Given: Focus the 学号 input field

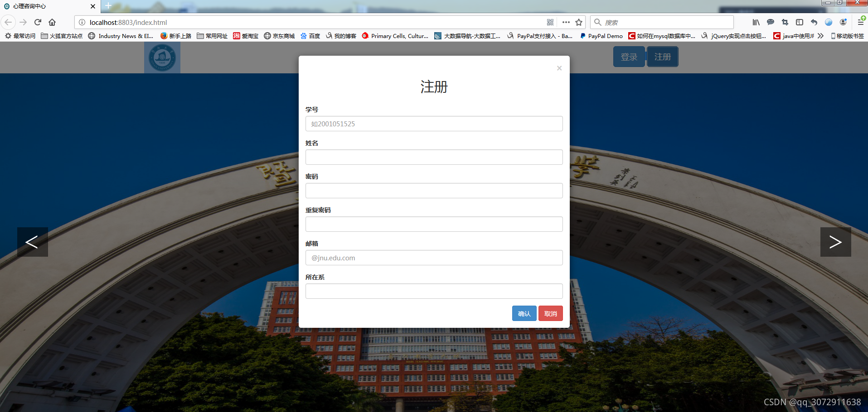Looking at the screenshot, I should coord(434,124).
